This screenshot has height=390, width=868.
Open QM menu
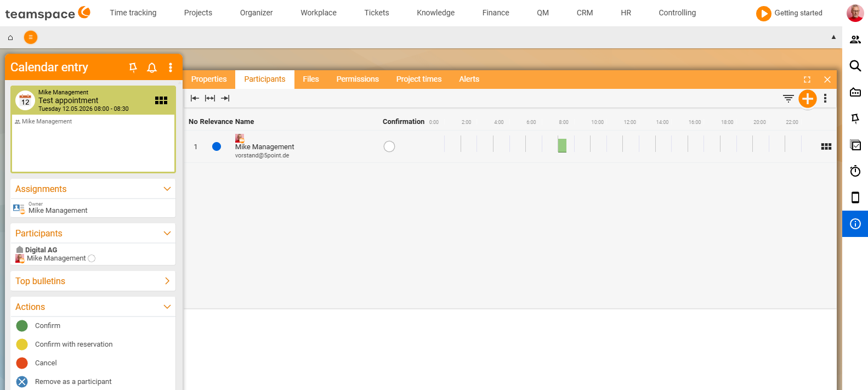pos(543,13)
